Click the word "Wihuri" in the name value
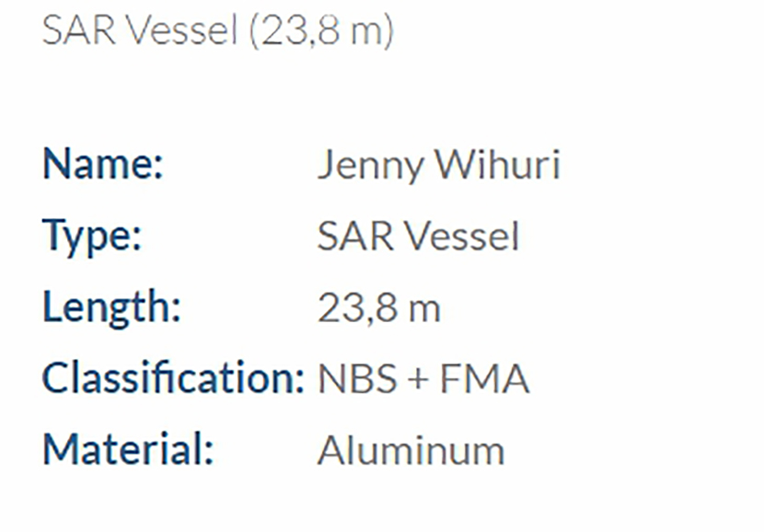 click(498, 166)
